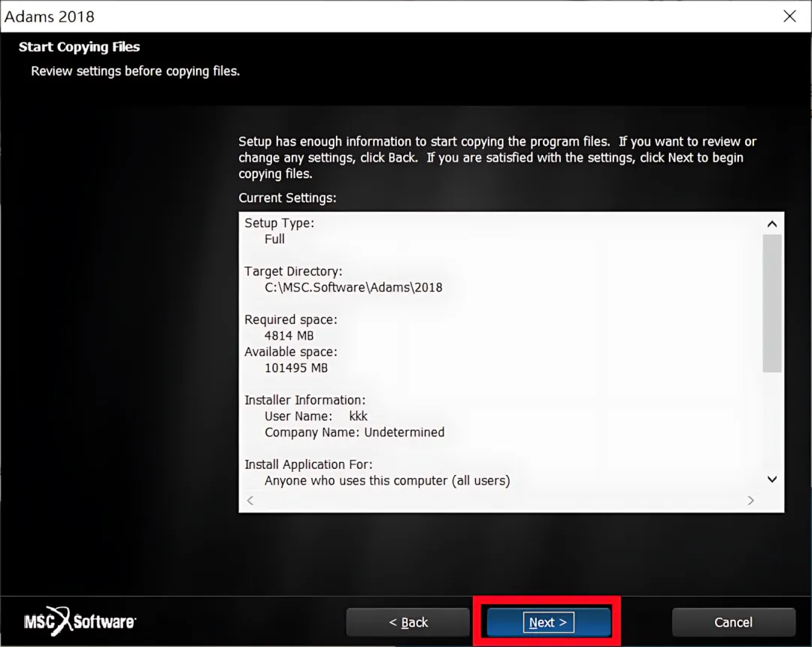The height and width of the screenshot is (647, 812).
Task: Click the 'Install Application For:' label
Action: point(308,465)
